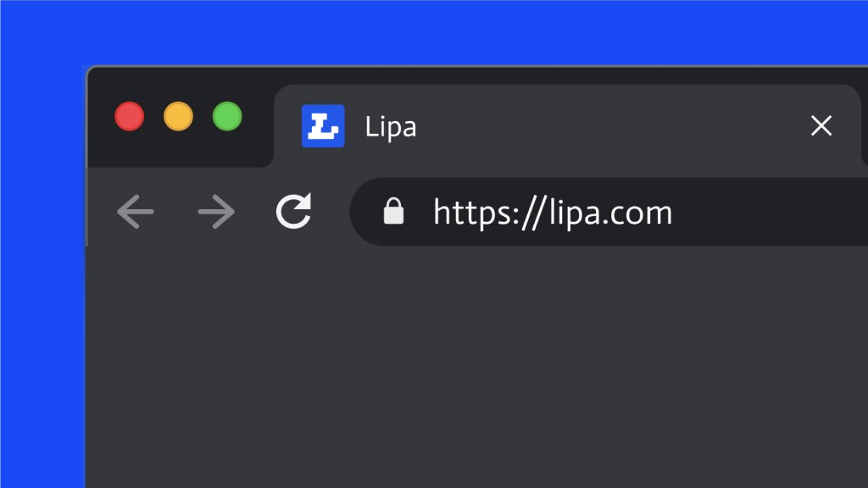Close the Lipa tab
The width and height of the screenshot is (868, 488).
[821, 126]
